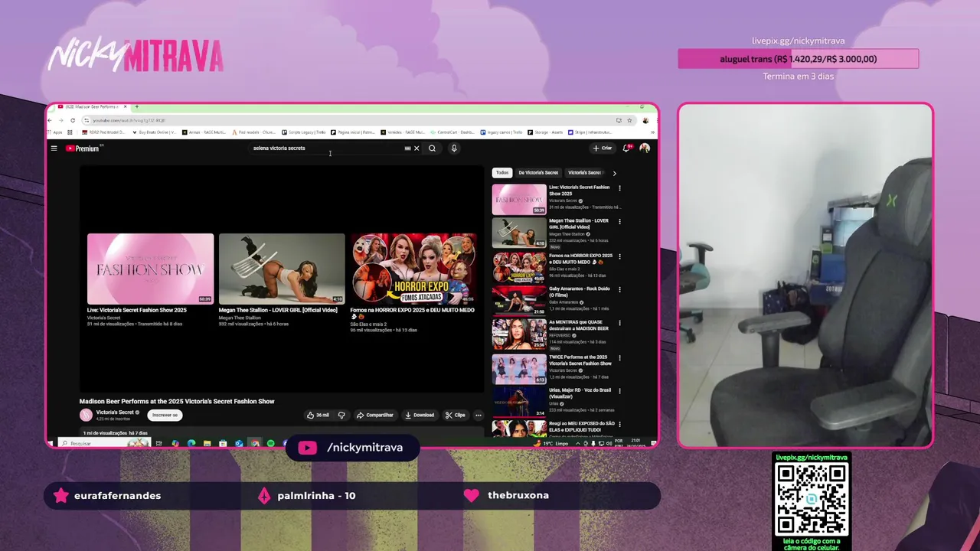The height and width of the screenshot is (551, 980).
Task: Open the account avatar menu in YouTube
Action: click(645, 148)
